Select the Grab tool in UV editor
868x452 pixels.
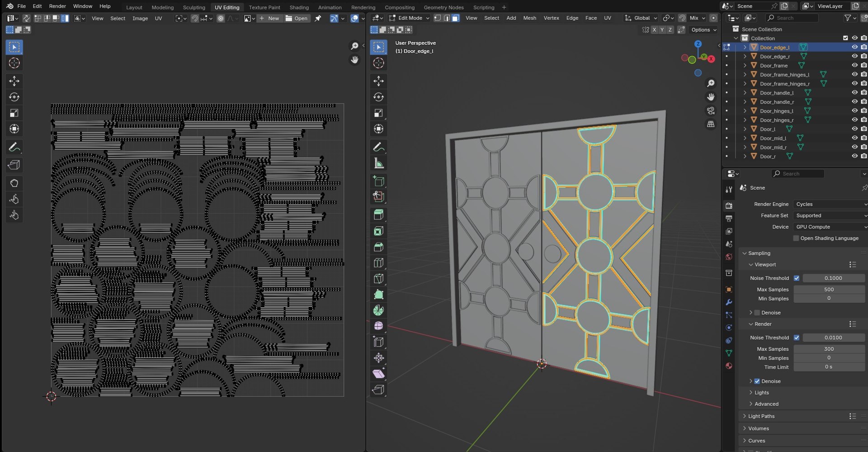14,183
